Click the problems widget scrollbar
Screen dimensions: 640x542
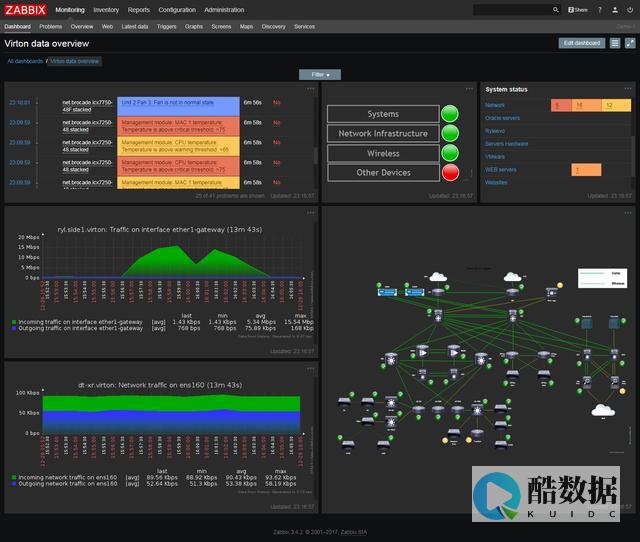click(316, 155)
